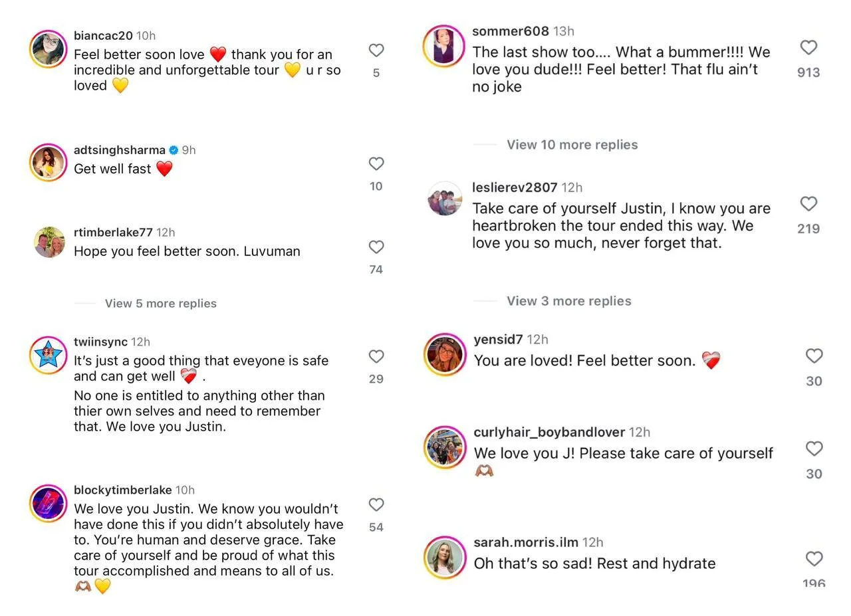Like yensid7's "You are loved" comment

[x=814, y=356]
